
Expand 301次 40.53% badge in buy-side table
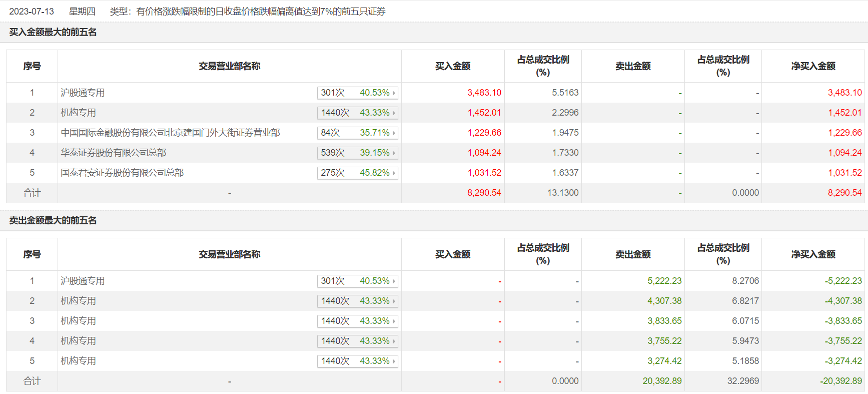(358, 93)
